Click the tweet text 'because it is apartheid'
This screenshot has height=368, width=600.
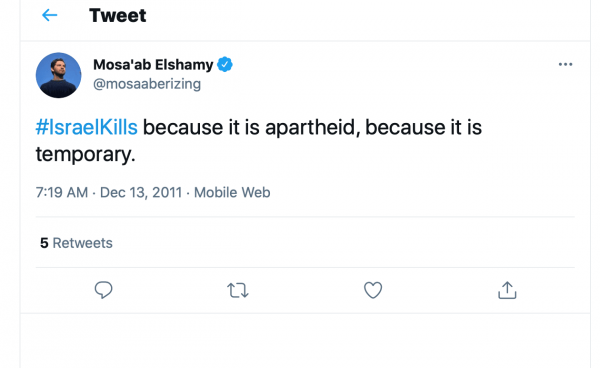[x=251, y=127]
